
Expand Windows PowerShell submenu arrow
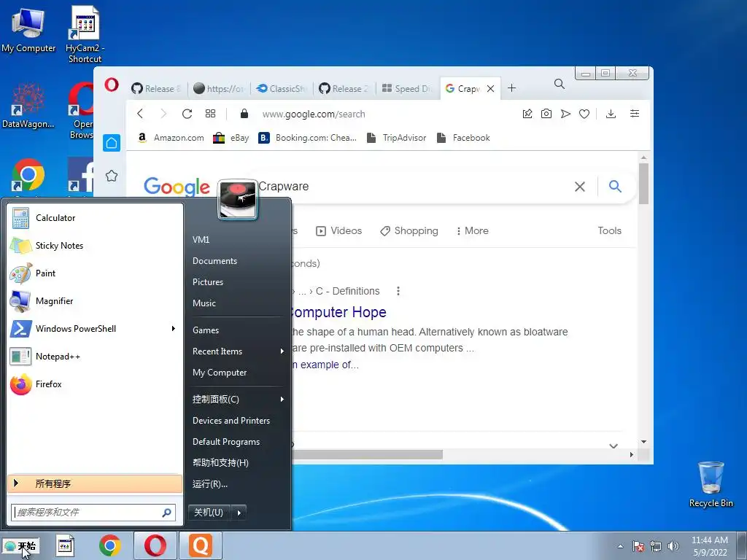174,329
